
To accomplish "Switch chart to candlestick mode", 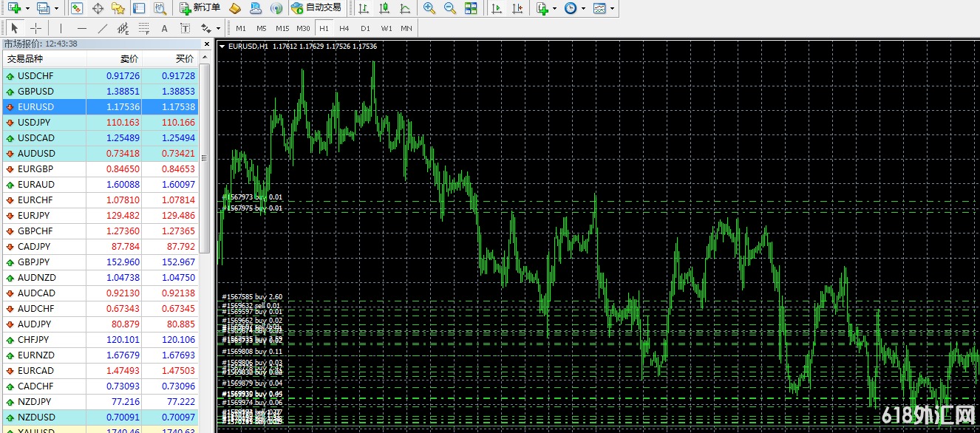I will pyautogui.click(x=384, y=8).
